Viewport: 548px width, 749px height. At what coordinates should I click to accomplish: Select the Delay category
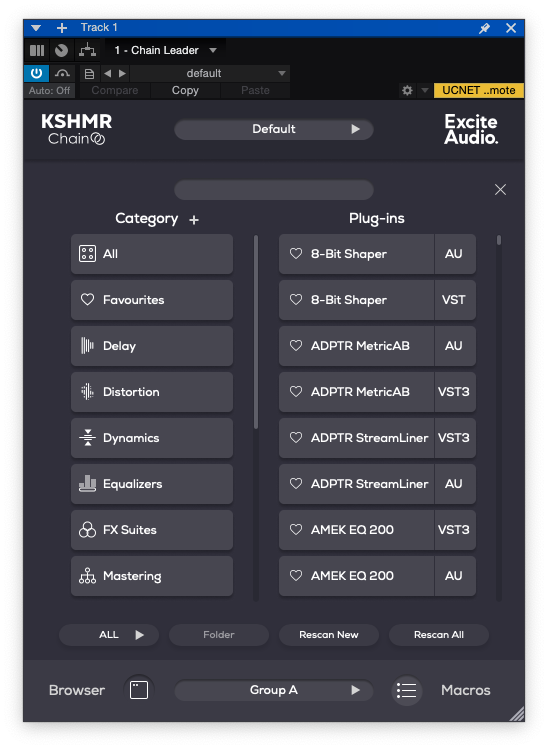pos(152,345)
